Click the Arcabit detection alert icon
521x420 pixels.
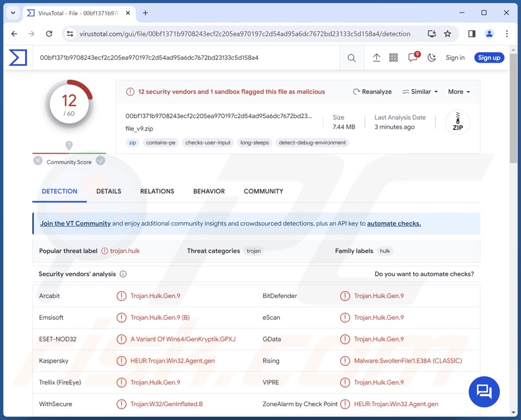pyautogui.click(x=121, y=296)
